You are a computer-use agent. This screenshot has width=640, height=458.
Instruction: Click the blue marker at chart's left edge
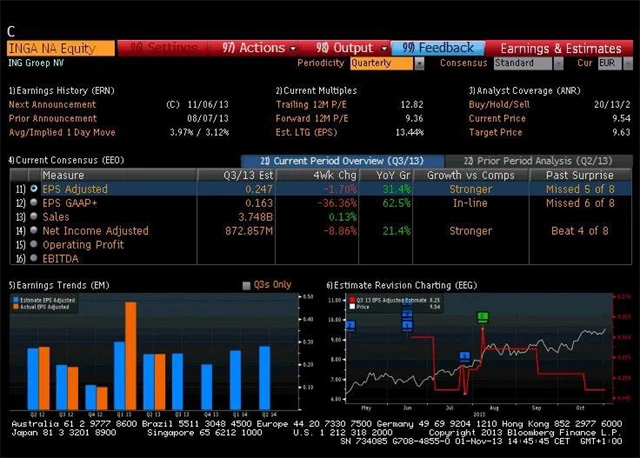350,326
